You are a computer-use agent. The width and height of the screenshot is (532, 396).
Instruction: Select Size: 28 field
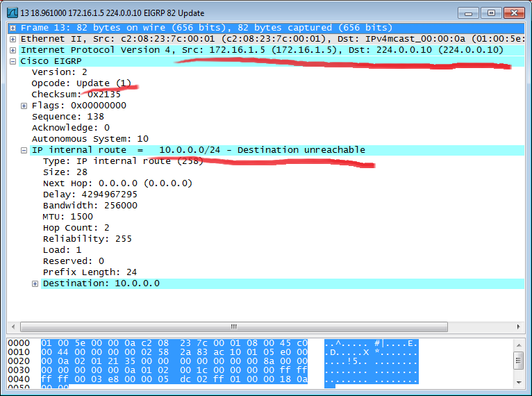click(65, 172)
